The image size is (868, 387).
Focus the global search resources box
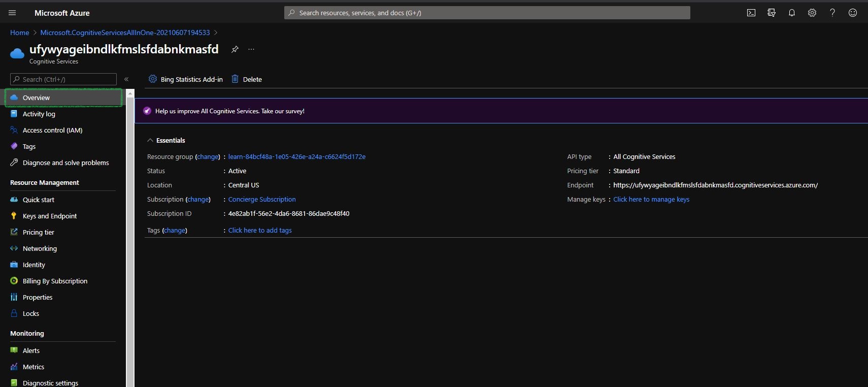(487, 13)
